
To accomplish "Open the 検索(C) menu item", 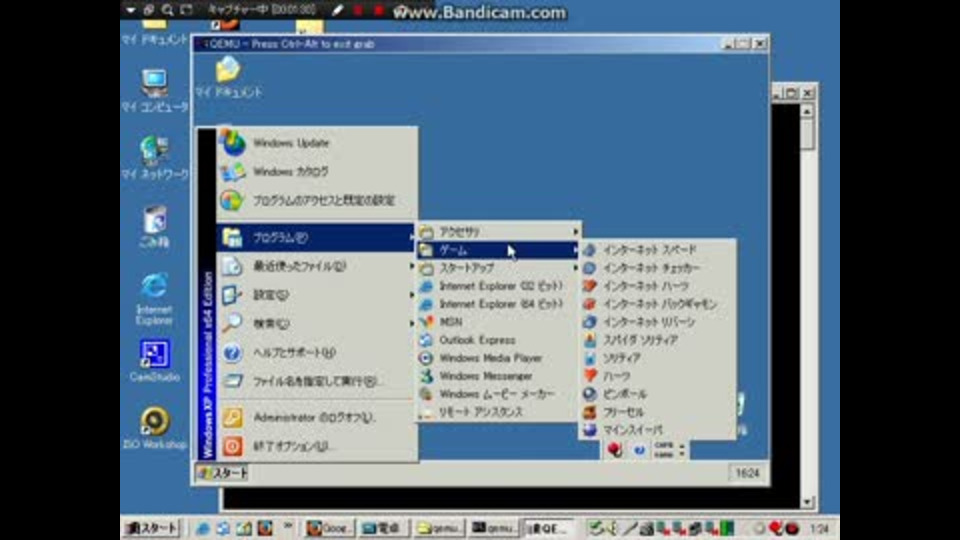I will [x=317, y=323].
